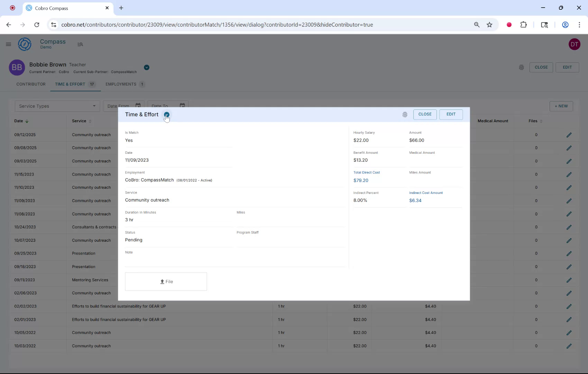
Task: Click the fingerprint icon beside contributor EDIT button
Action: tap(522, 67)
